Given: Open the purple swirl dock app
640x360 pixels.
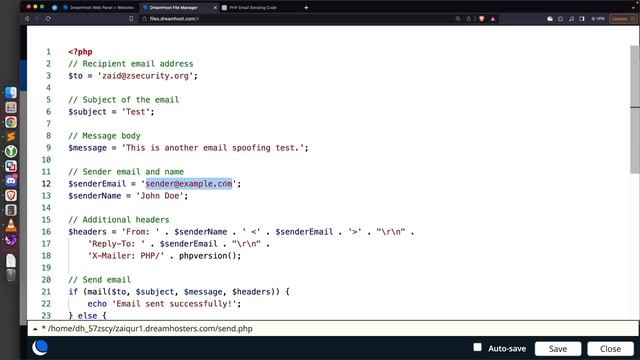Looking at the screenshot, I should pos(11,240).
